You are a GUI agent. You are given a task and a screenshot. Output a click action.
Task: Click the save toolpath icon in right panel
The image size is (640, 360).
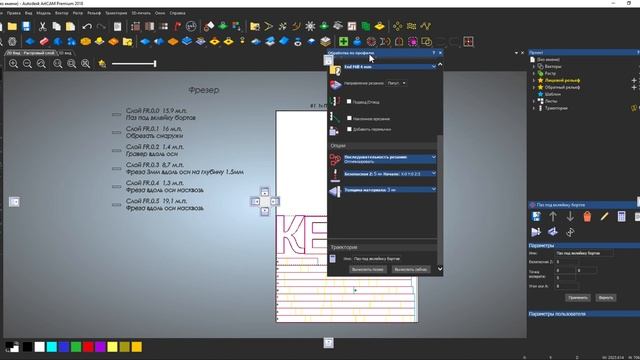[x=536, y=217]
